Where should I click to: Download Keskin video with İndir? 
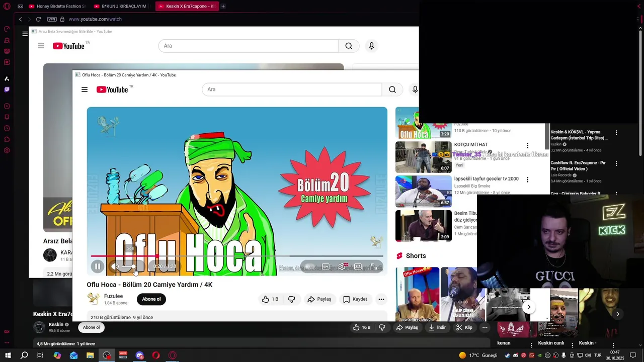pos(437,327)
